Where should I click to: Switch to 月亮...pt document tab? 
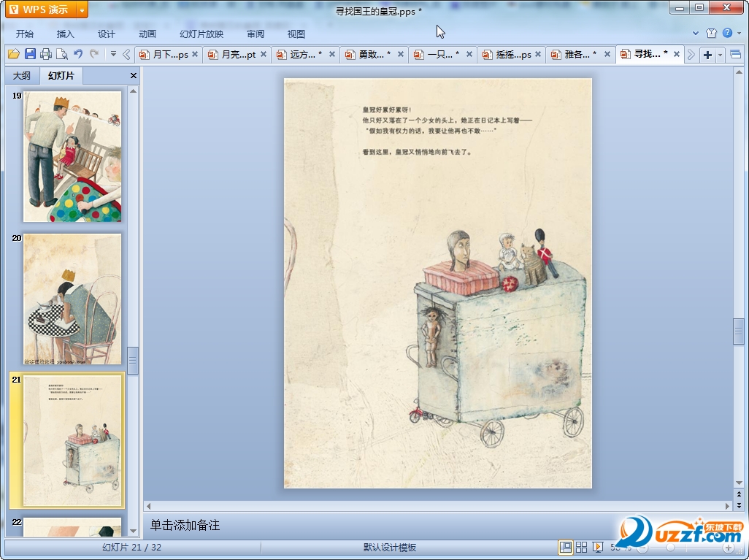point(233,55)
